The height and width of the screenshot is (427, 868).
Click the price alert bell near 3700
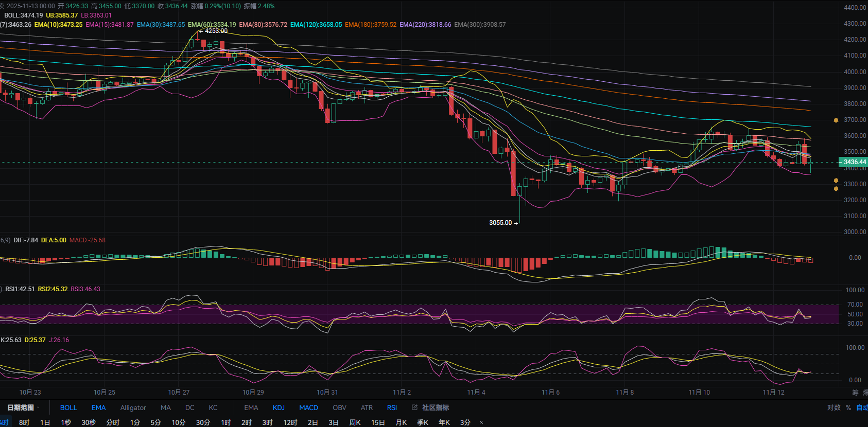point(836,120)
